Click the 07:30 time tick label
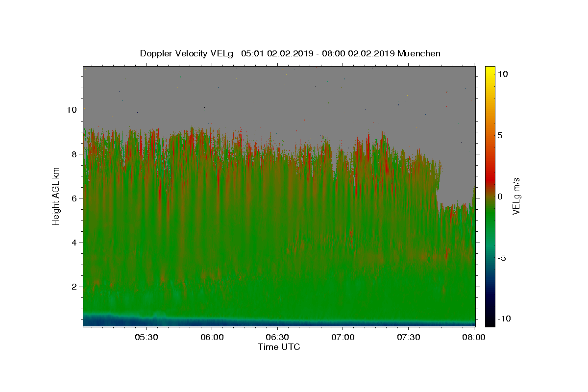This screenshot has width=588, height=392. (x=409, y=338)
